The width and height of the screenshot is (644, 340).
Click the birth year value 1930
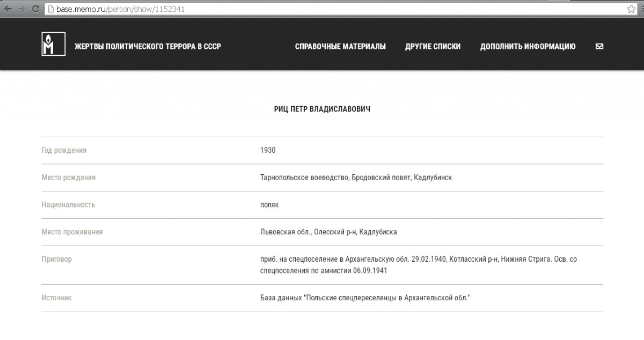pyautogui.click(x=268, y=150)
